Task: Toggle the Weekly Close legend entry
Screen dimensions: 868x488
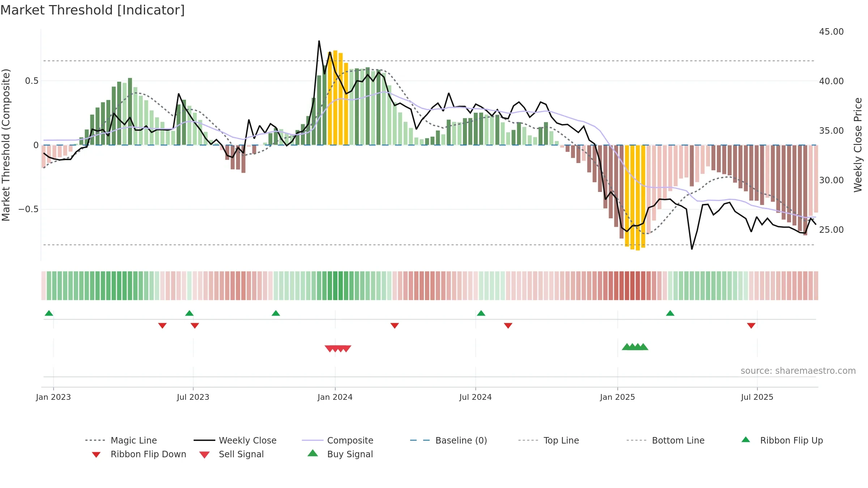Action: click(x=235, y=440)
